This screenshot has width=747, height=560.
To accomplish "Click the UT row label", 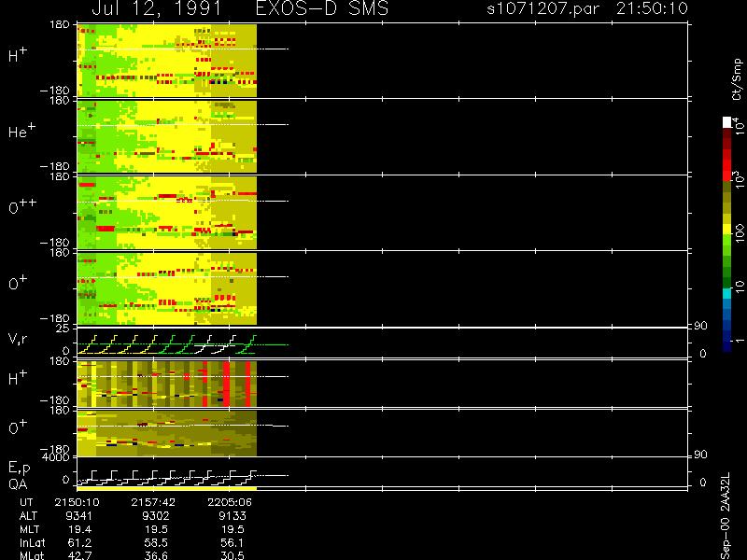I will (27, 502).
